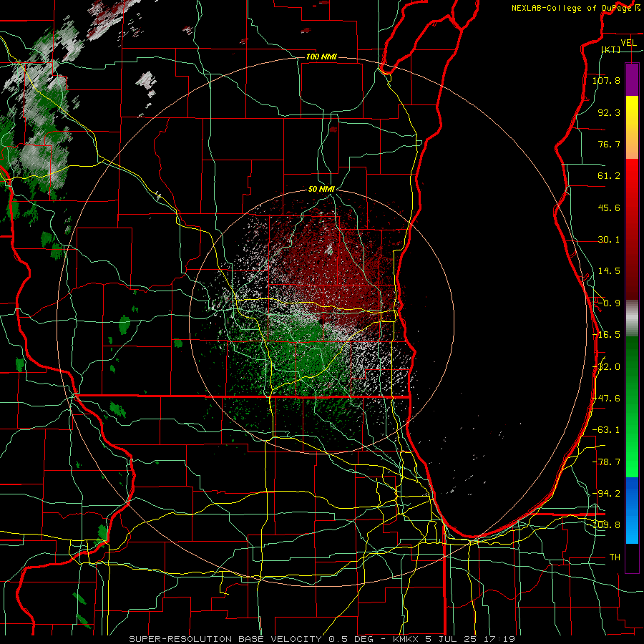Click the 100 NMI range ring label
644x644 pixels.
[x=321, y=57]
